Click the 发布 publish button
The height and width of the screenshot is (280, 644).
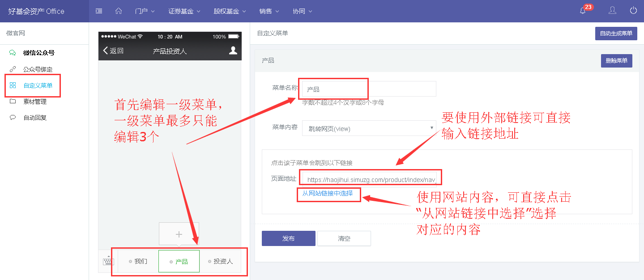point(288,238)
